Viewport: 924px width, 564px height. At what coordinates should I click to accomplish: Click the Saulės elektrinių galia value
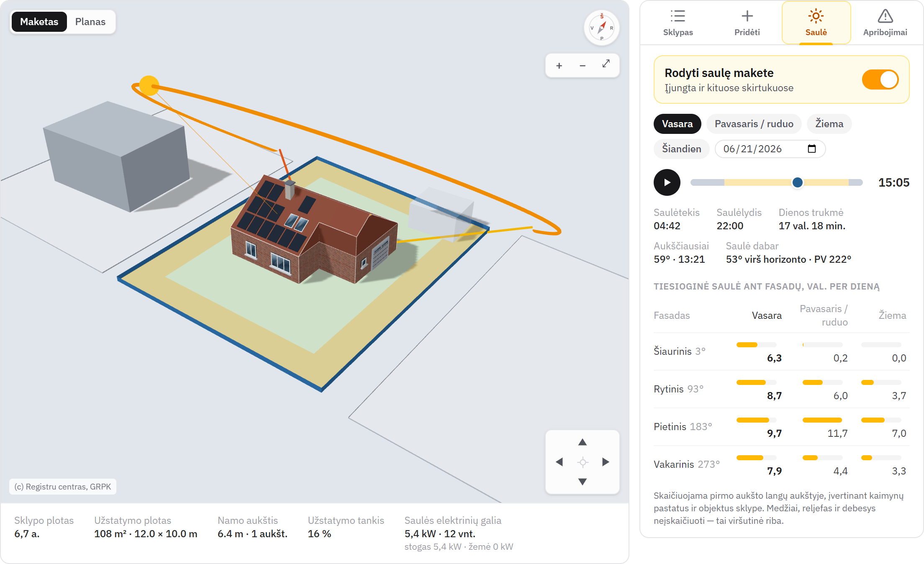pyautogui.click(x=440, y=534)
